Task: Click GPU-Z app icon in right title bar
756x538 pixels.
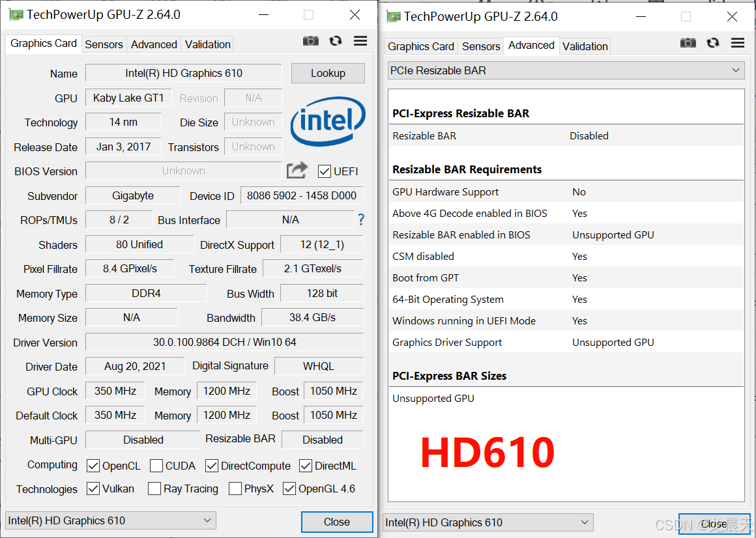Action: (x=394, y=17)
